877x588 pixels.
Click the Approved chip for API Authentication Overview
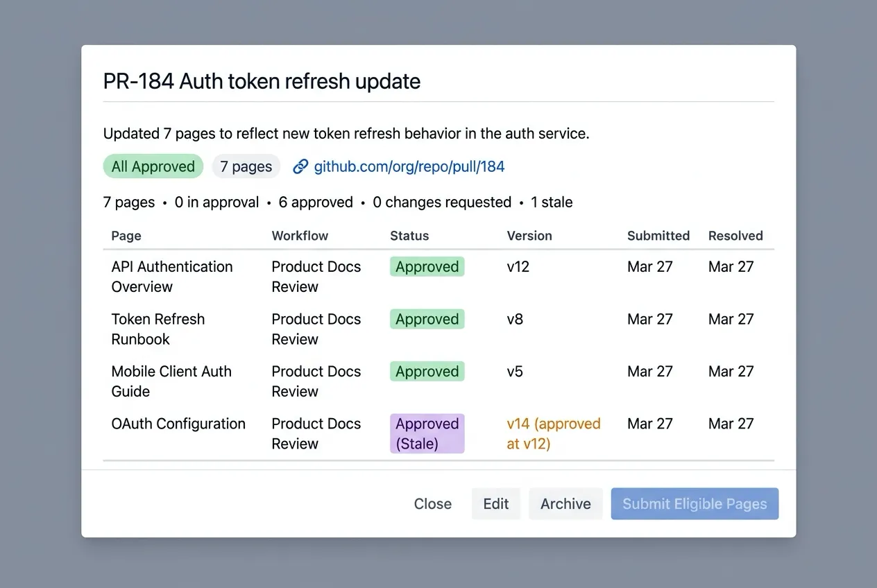pyautogui.click(x=427, y=266)
